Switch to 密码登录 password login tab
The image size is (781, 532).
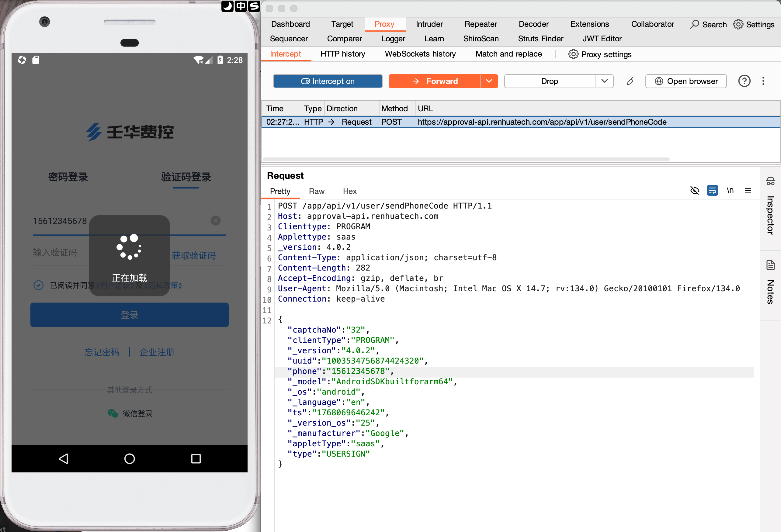click(x=68, y=177)
